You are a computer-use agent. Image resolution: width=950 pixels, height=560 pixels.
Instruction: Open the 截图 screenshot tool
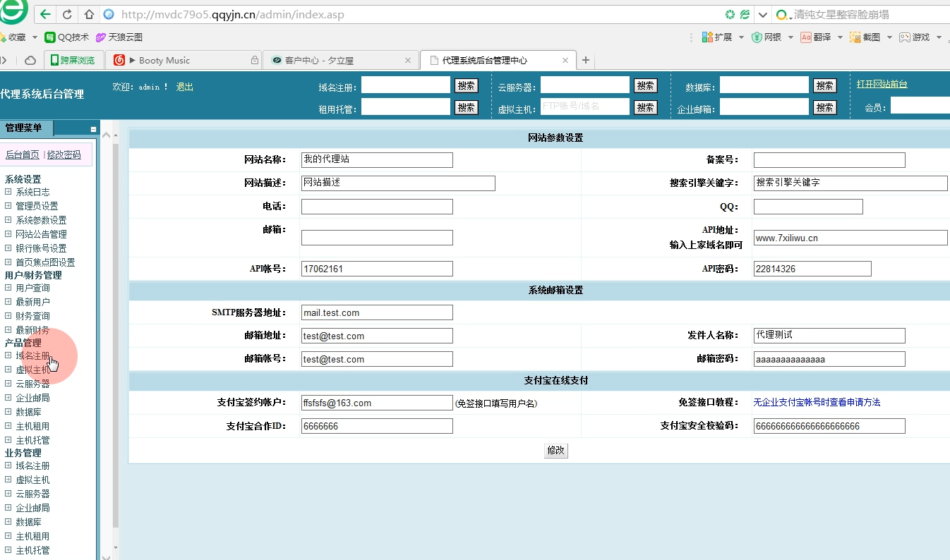[x=865, y=37]
